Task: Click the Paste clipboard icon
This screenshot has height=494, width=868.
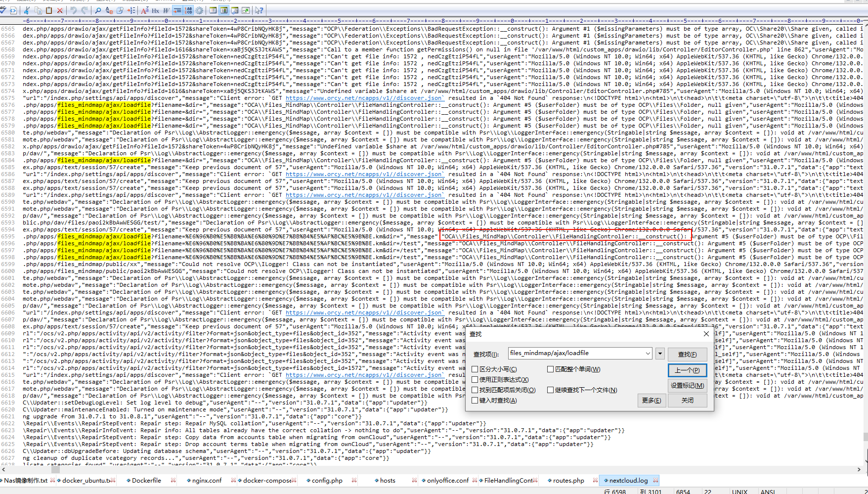Action: (49, 10)
